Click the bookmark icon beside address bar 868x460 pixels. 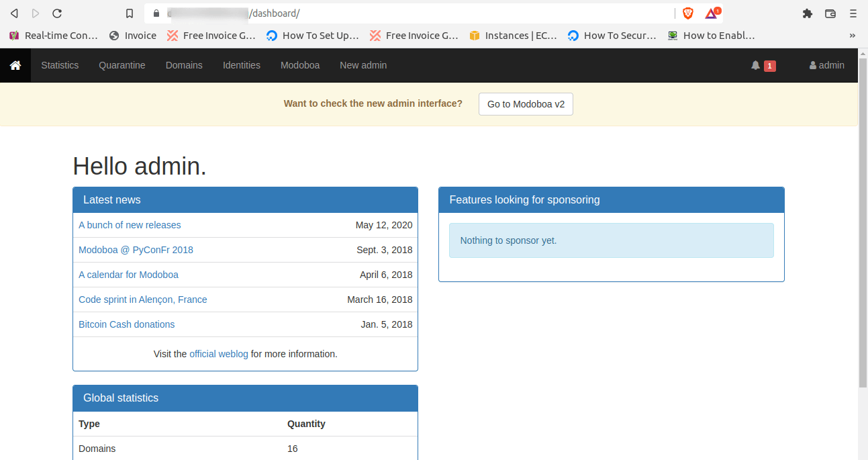pos(130,13)
